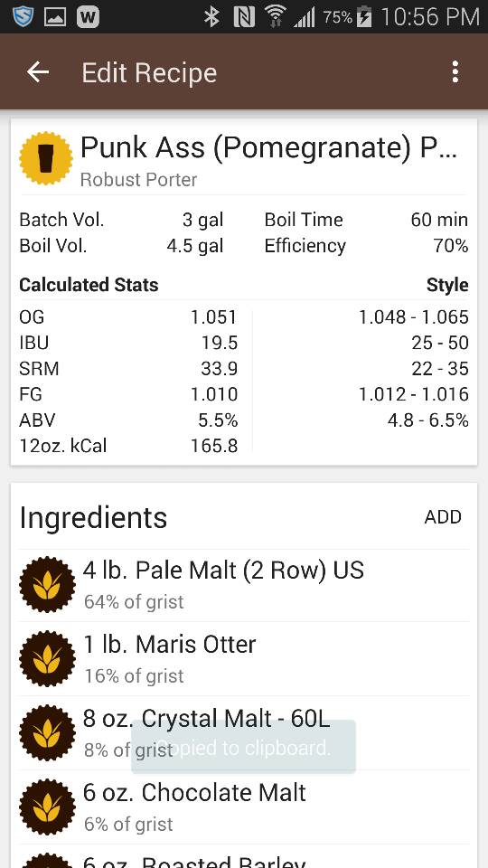Tap ADD to add an ingredient
The height and width of the screenshot is (868, 488).
[443, 517]
